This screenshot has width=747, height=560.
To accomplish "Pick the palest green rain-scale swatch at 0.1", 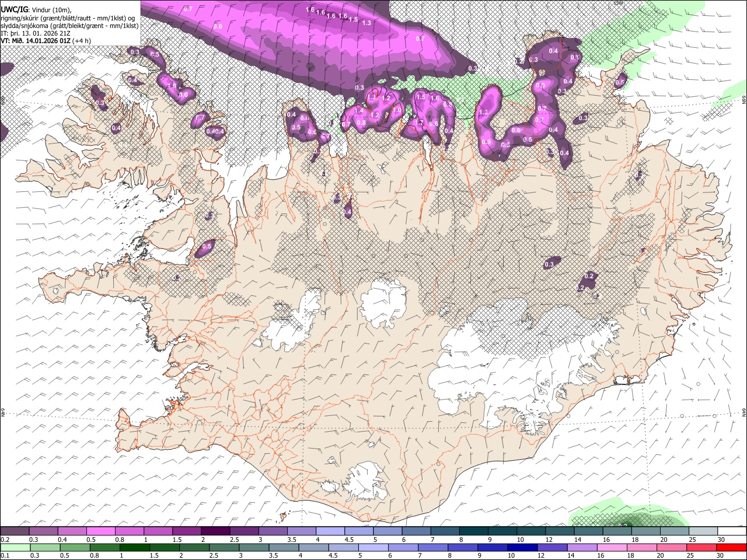I will (x=15, y=547).
